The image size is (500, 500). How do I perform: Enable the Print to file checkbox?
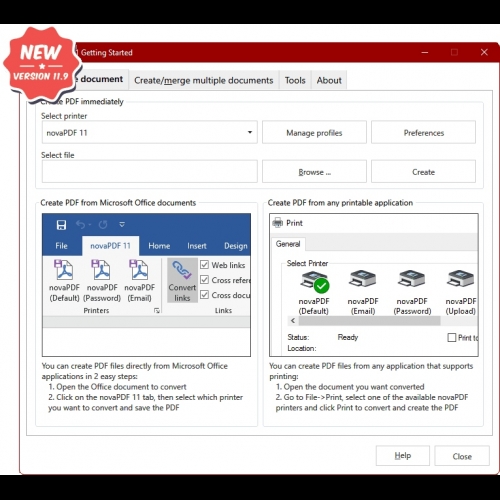pyautogui.click(x=452, y=338)
